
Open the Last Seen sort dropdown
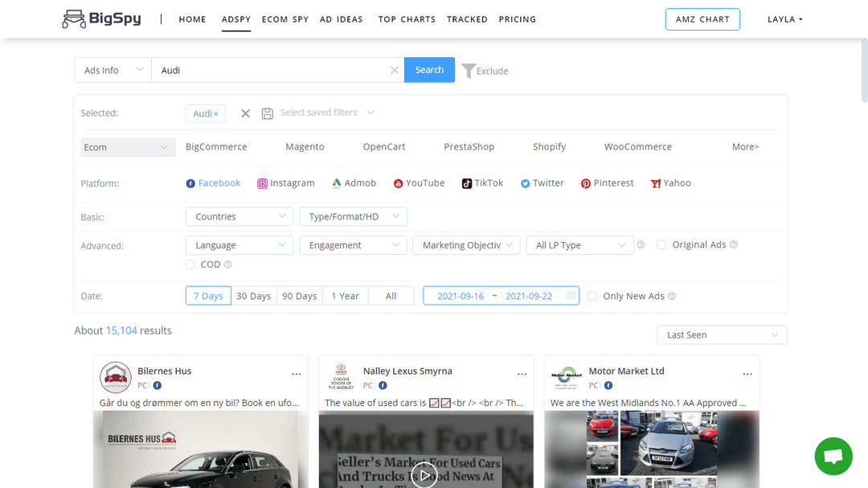tap(722, 335)
